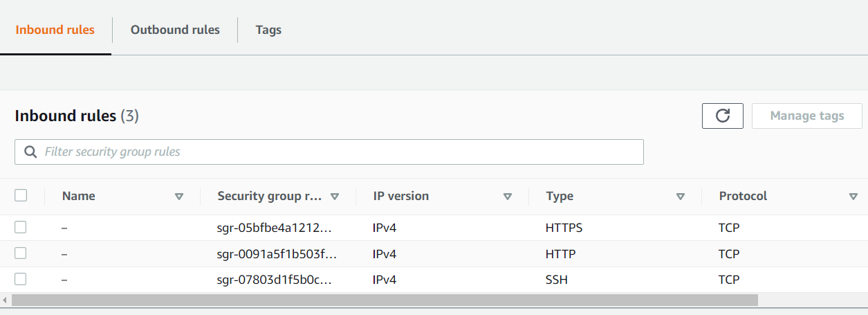Open the Tags tab
The height and width of the screenshot is (315, 868).
[268, 30]
